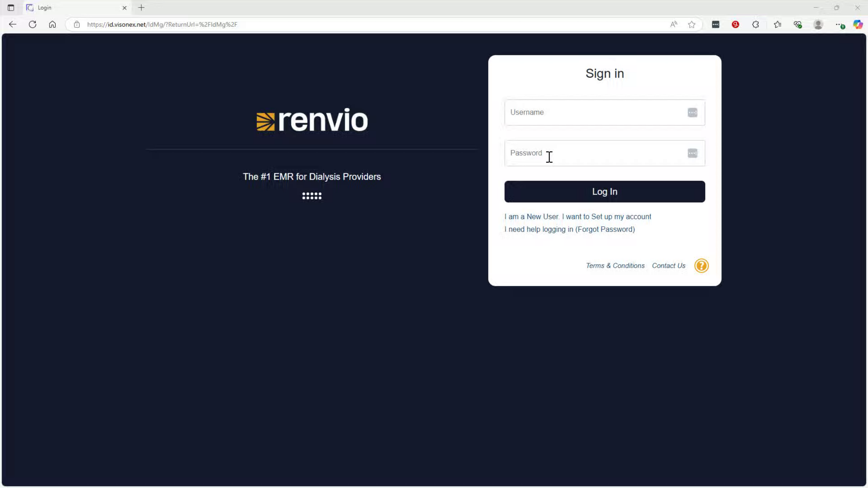Open Read aloud icon in address bar
The height and width of the screenshot is (488, 868).
click(x=673, y=24)
